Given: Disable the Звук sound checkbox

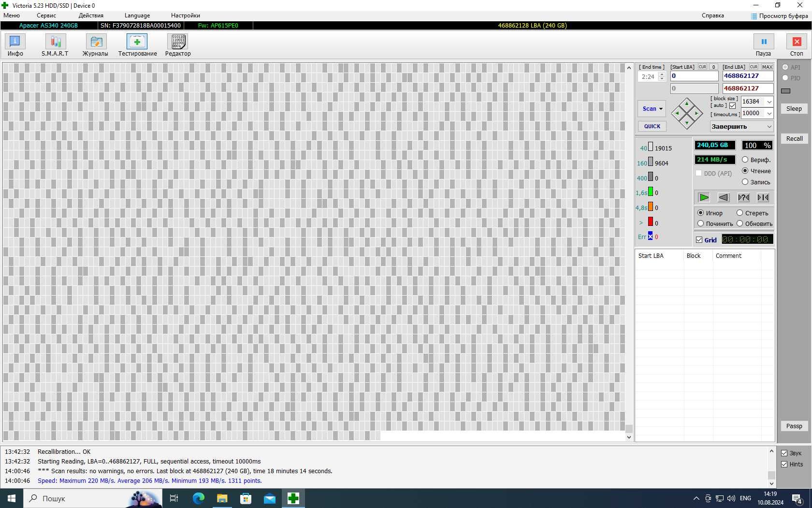Looking at the screenshot, I should (784, 453).
